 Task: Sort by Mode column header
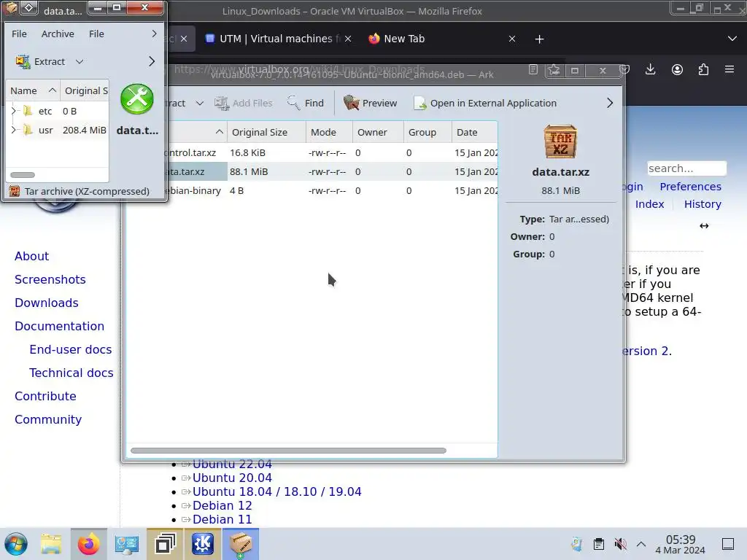(x=329, y=133)
